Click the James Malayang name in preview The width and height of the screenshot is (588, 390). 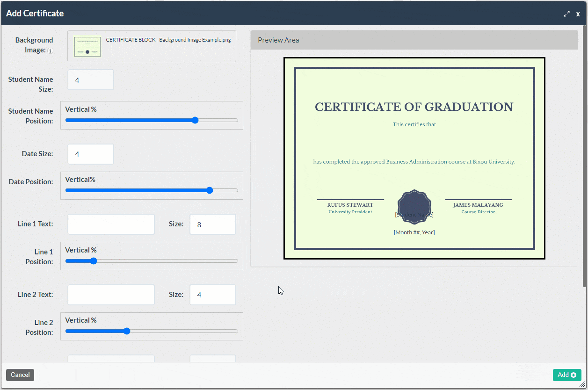tap(478, 205)
